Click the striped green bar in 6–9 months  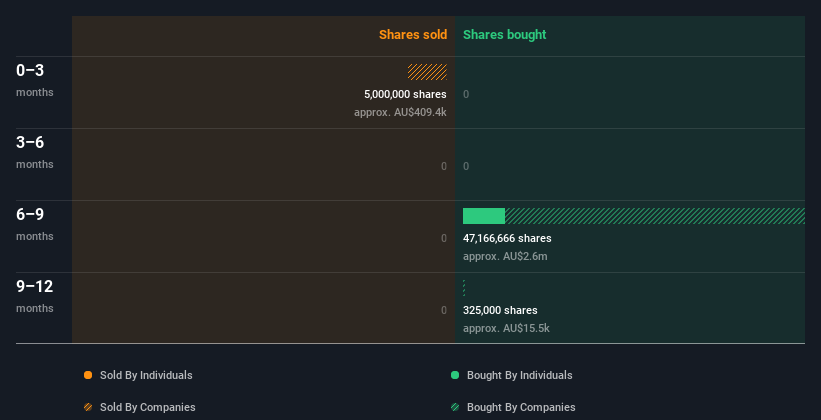[x=654, y=216]
